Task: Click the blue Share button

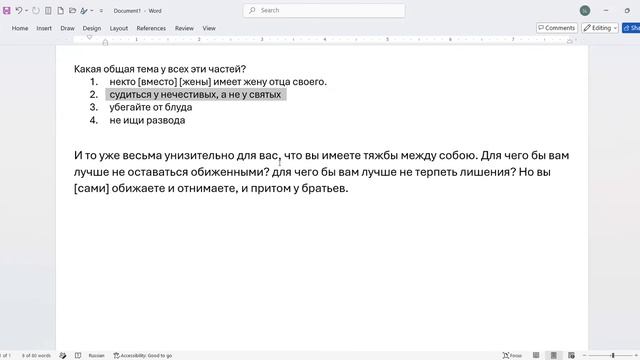Action: click(x=631, y=28)
